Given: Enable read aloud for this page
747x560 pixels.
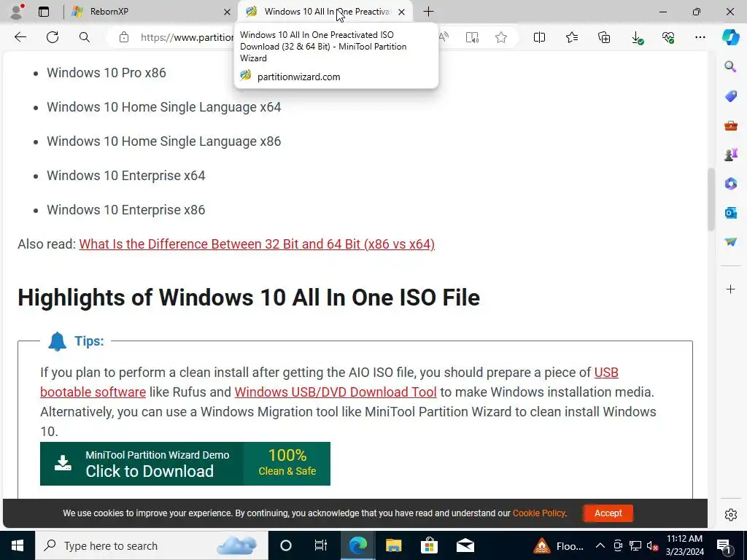Looking at the screenshot, I should pyautogui.click(x=443, y=37).
